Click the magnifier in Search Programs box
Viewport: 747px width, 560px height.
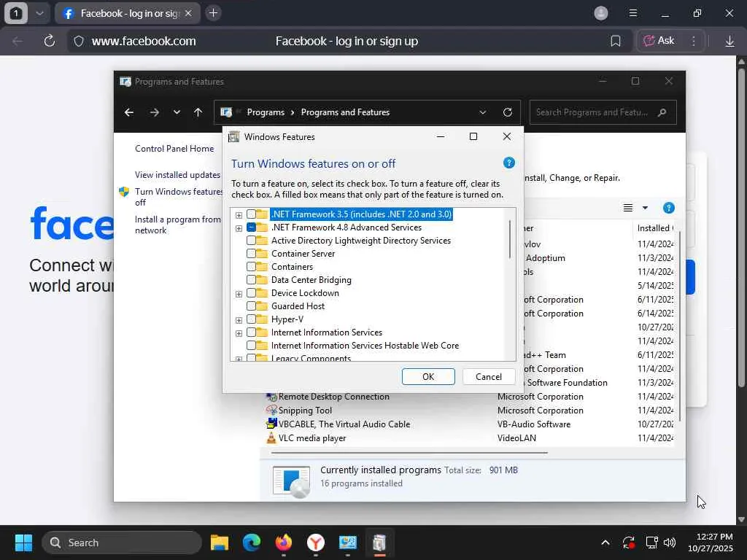662,112
